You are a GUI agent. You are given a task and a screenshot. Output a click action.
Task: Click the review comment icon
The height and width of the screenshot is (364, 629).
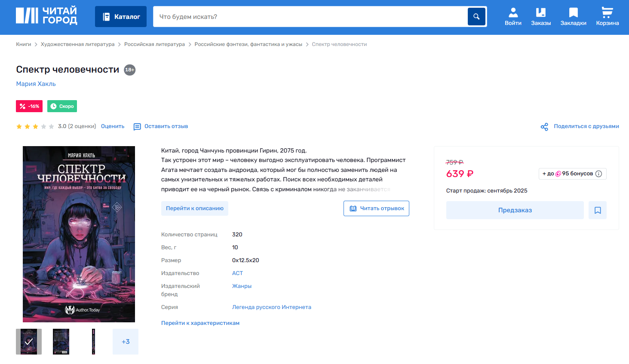pyautogui.click(x=137, y=127)
